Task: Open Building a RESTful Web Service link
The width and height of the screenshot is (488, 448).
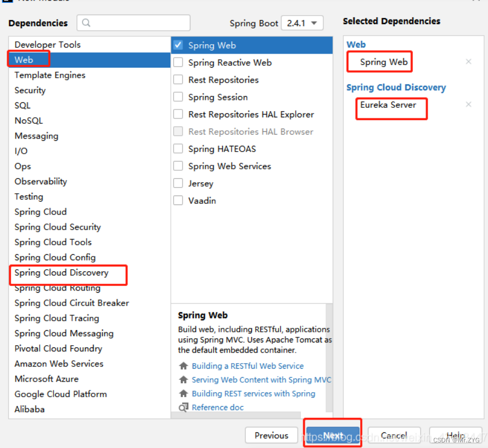Action: 248,366
